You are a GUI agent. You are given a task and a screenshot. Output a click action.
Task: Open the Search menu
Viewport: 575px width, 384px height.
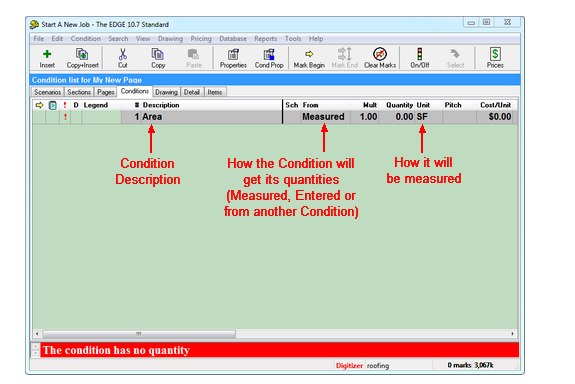[x=118, y=39]
